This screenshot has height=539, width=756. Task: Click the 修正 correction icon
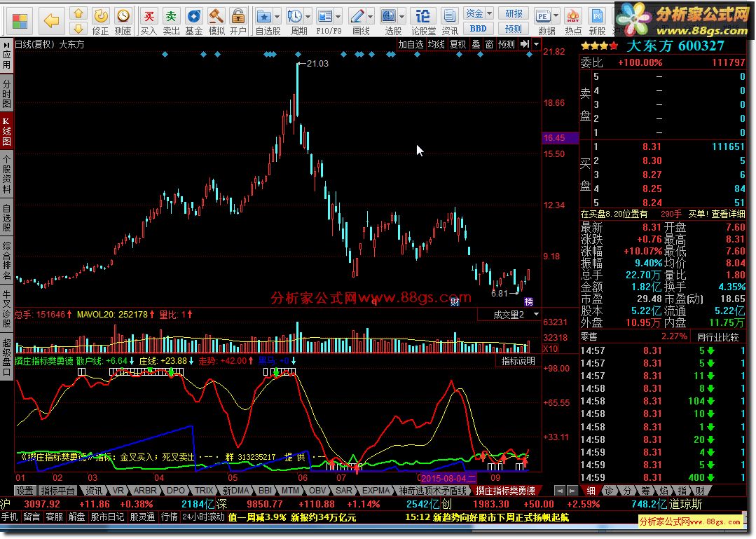(x=101, y=16)
